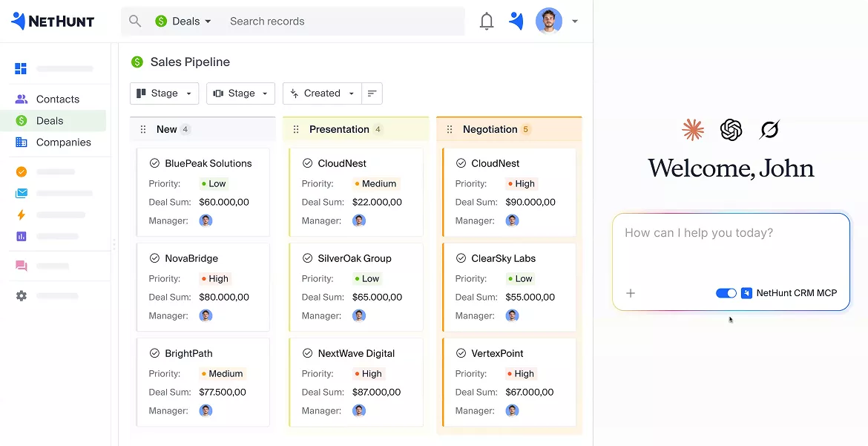Check the BrightPath completion circle

(x=154, y=353)
